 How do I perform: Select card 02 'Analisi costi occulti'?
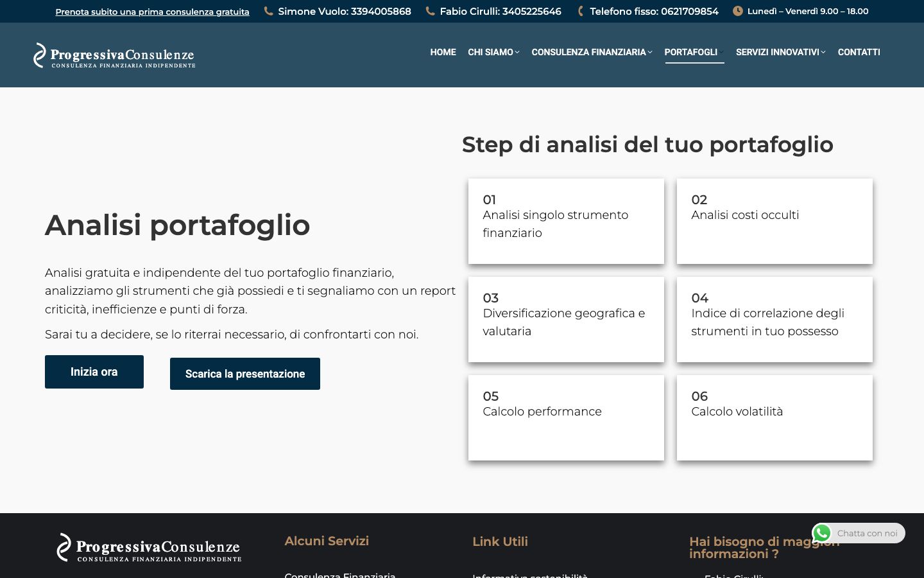pos(774,221)
